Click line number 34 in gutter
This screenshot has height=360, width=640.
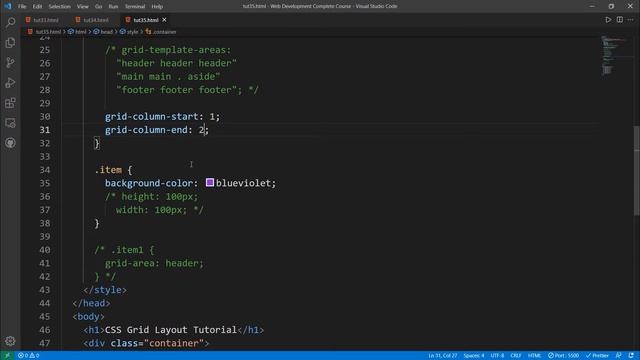click(45, 170)
